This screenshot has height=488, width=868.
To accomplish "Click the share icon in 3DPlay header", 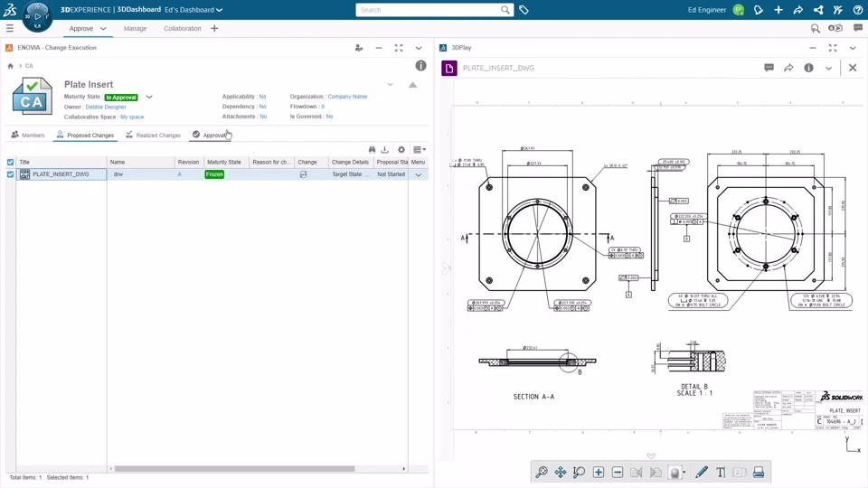I will [x=788, y=68].
